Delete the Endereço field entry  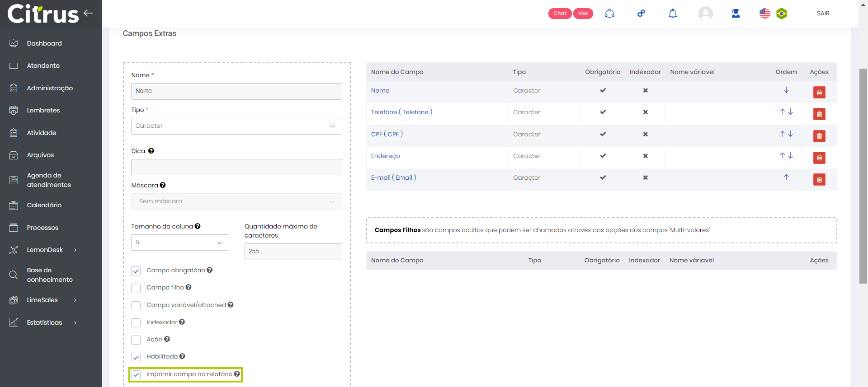[819, 158]
